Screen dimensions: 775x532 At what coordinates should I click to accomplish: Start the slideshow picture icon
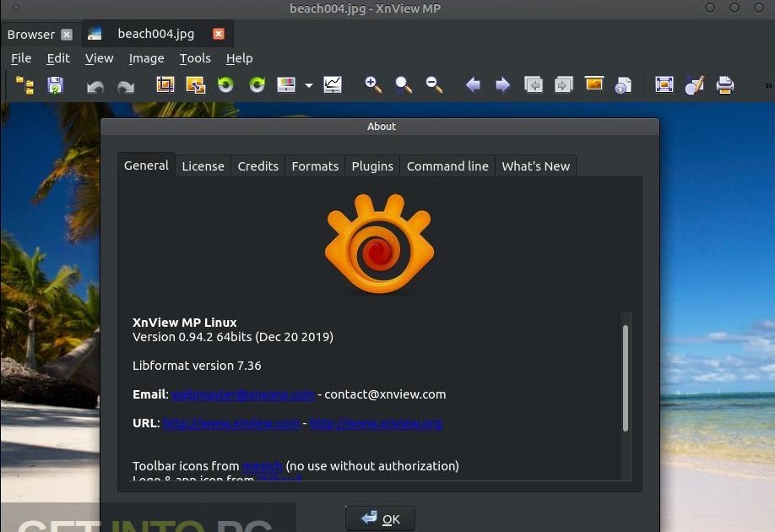[x=593, y=84]
